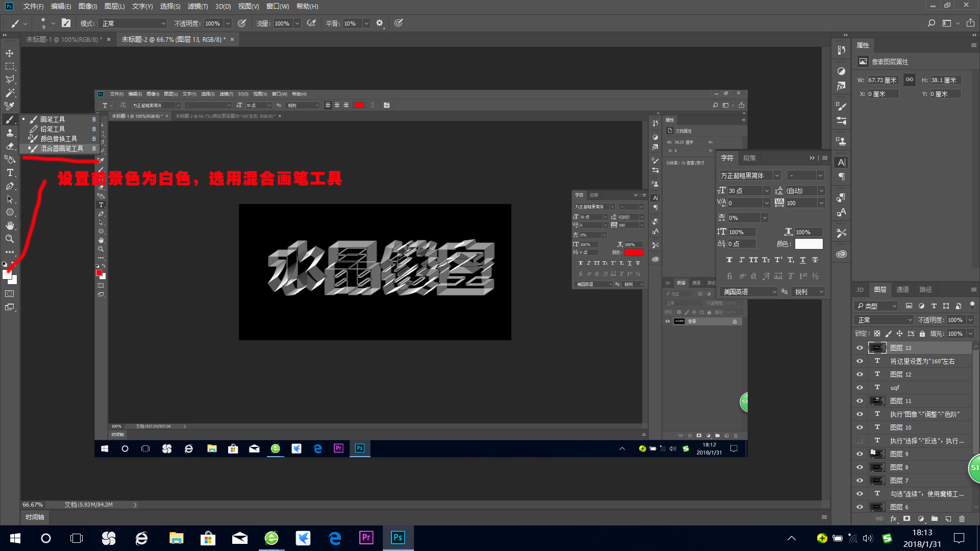This screenshot has width=980, height=551.
Task: Open the layer blending mode 正常 dropdown
Action: (884, 320)
